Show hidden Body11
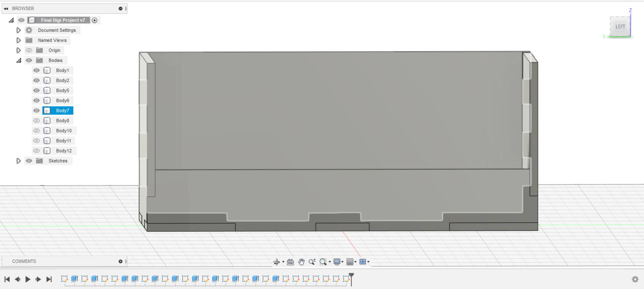 tap(37, 141)
